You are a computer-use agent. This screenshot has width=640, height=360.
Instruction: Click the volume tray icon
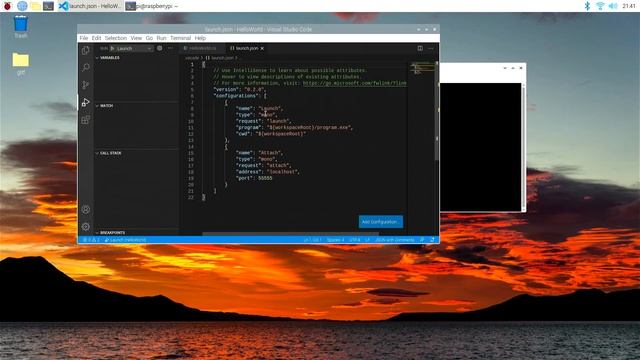[x=613, y=6]
